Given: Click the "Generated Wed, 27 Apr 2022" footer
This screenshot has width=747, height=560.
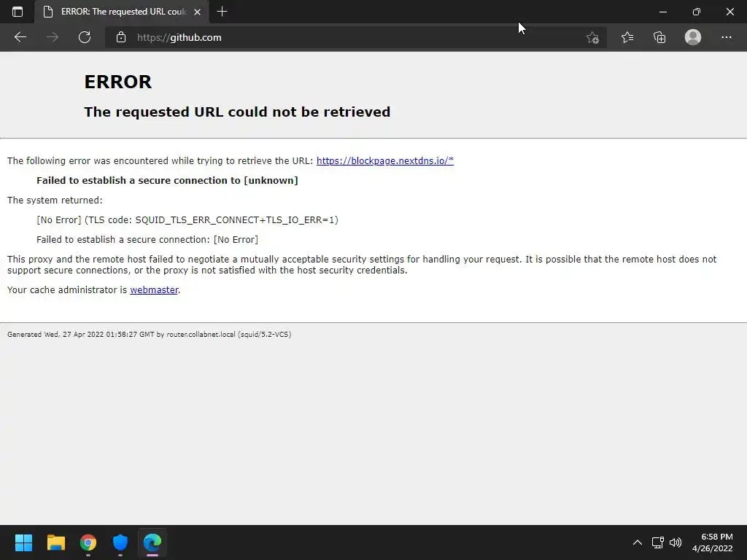Looking at the screenshot, I should pyautogui.click(x=149, y=334).
